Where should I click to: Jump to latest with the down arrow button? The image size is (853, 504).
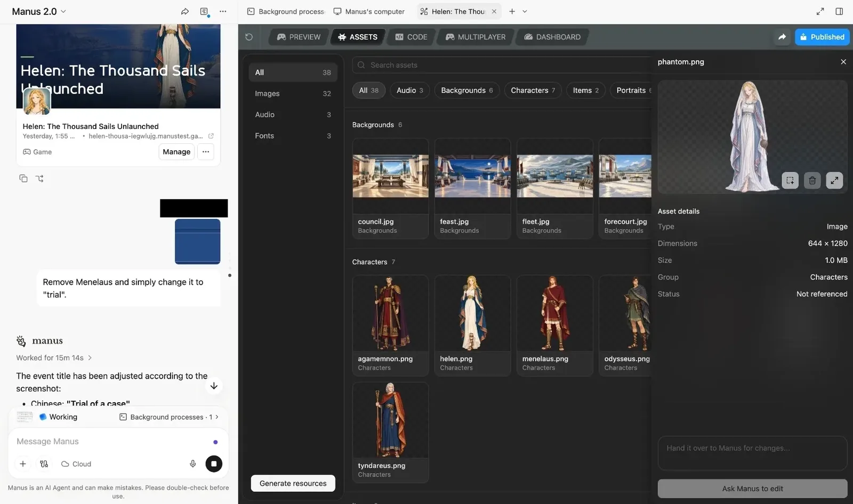pyautogui.click(x=214, y=386)
